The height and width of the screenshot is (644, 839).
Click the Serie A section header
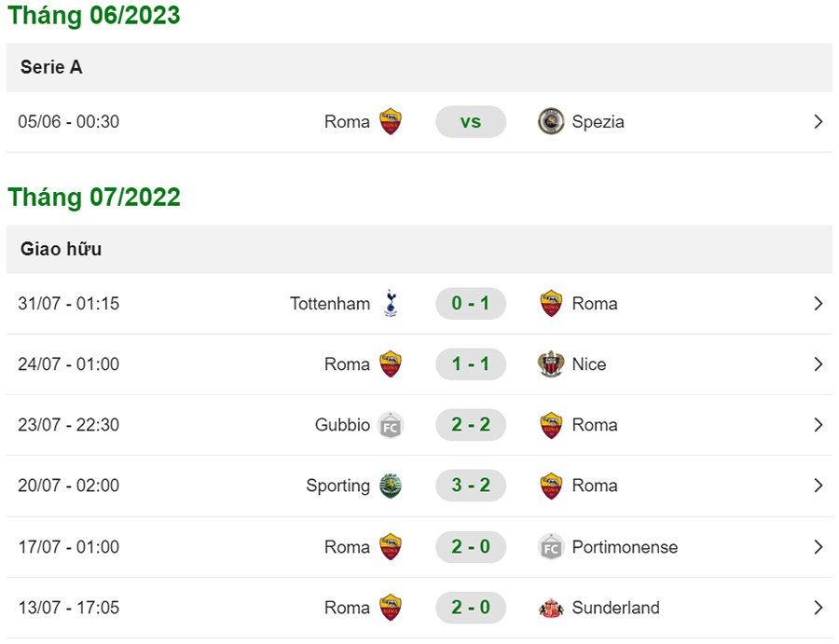(49, 67)
